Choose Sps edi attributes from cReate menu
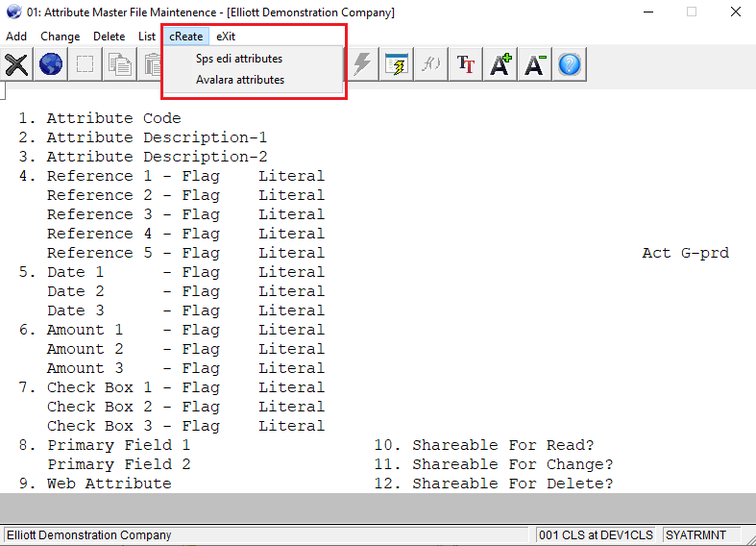Screen dimensions: 756x546 (x=239, y=59)
